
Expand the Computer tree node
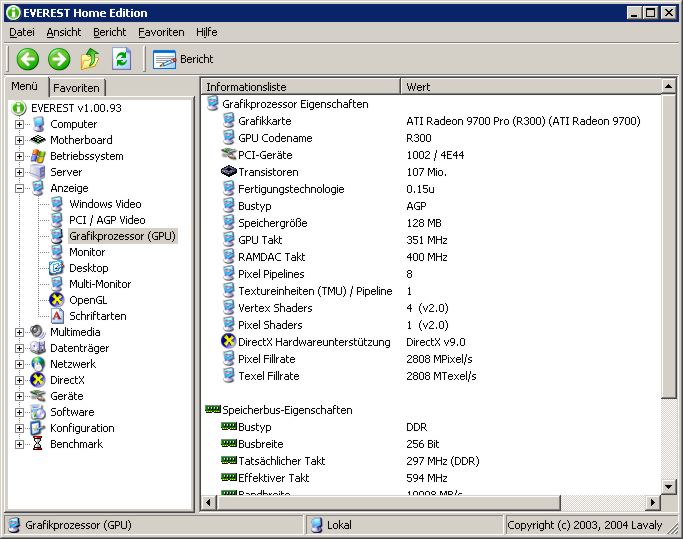19,125
